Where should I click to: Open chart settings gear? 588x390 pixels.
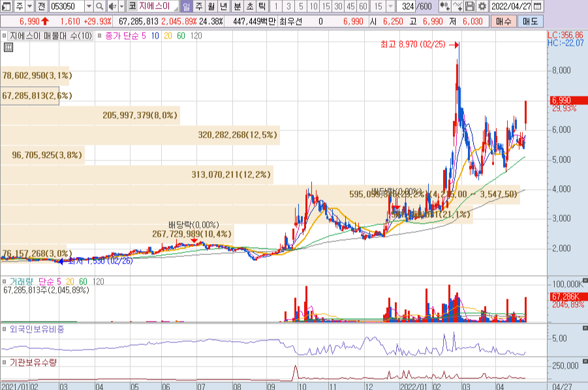pos(482,6)
